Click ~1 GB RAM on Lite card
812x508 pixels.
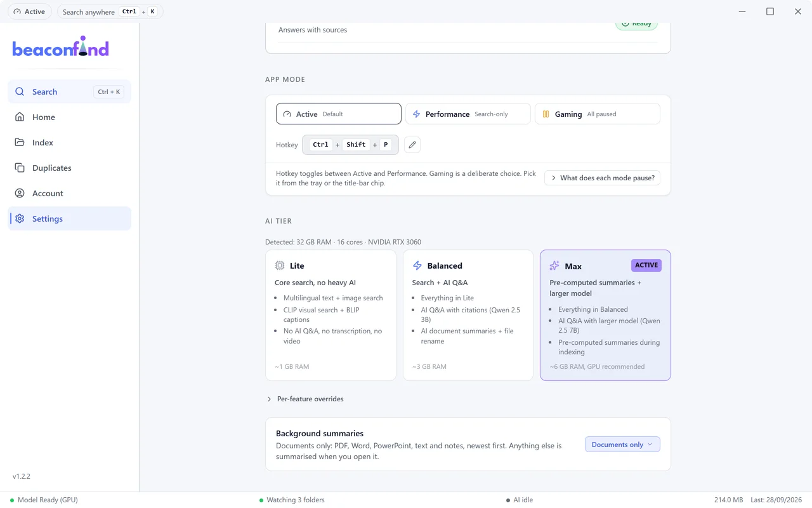pos(292,366)
